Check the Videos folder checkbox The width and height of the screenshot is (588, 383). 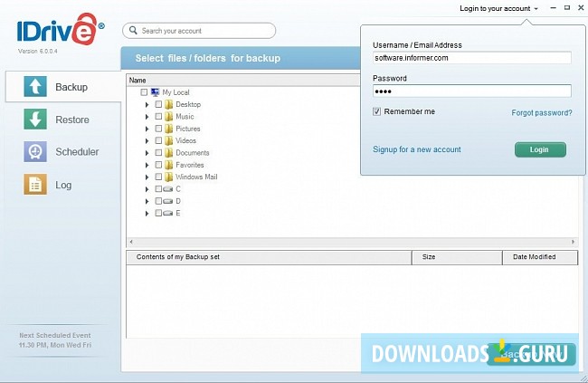point(158,140)
